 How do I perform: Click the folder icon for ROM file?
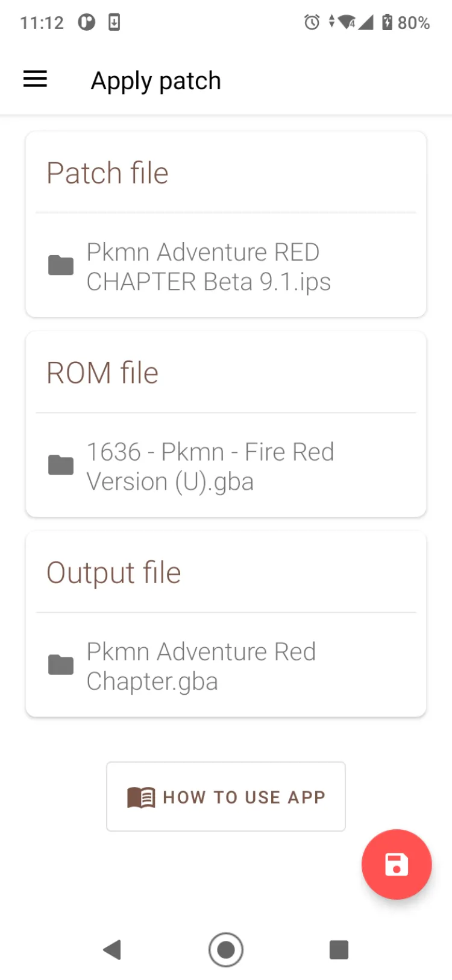(x=61, y=465)
